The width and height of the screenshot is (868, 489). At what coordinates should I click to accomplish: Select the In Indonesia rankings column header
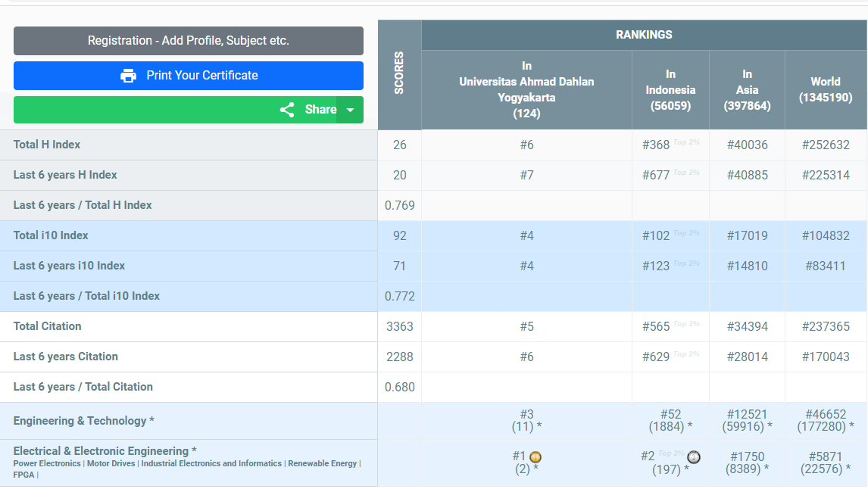[x=670, y=90]
